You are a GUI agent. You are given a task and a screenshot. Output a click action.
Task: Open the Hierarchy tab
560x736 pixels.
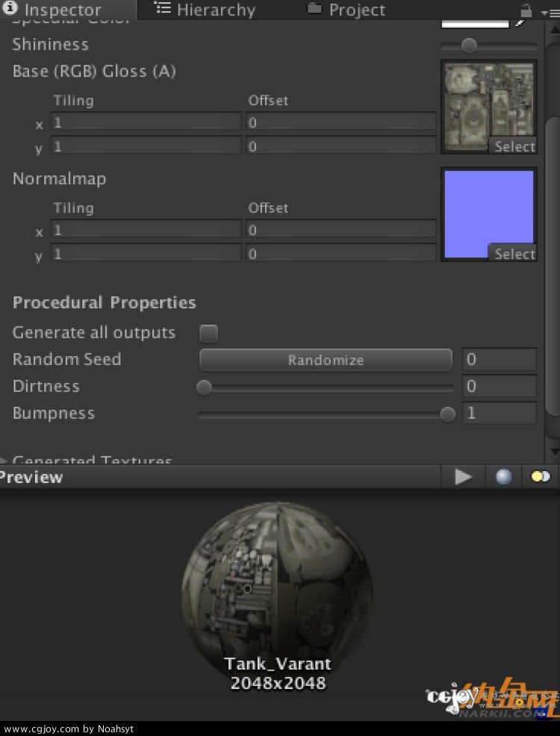205,10
